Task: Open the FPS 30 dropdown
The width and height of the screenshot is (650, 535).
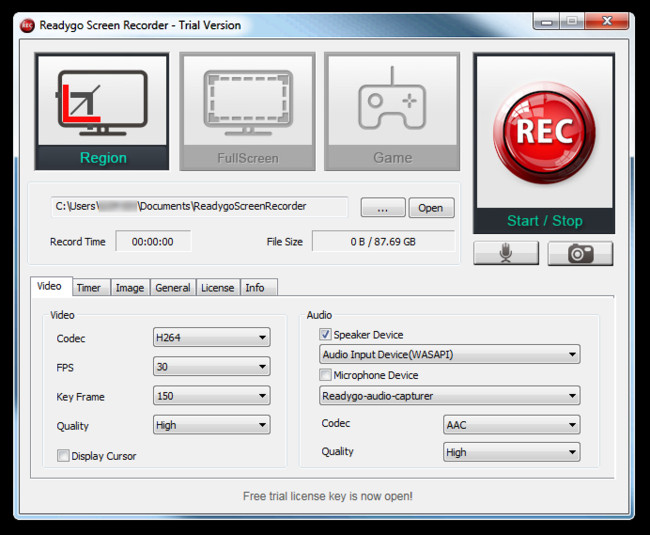Action: tap(212, 366)
